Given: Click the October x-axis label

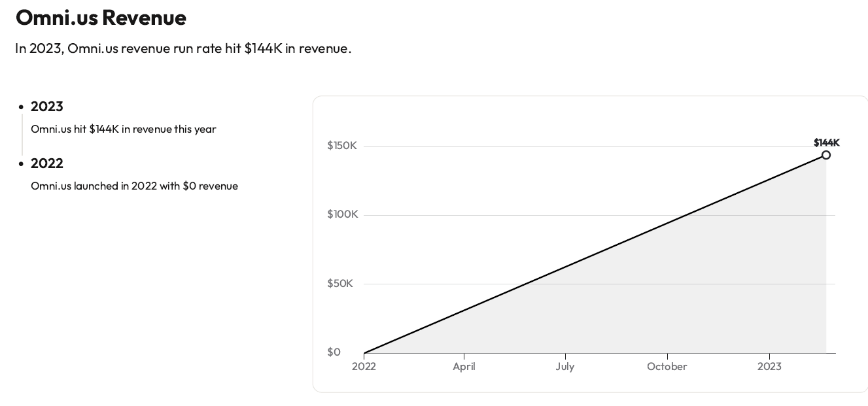Looking at the screenshot, I should (667, 366).
